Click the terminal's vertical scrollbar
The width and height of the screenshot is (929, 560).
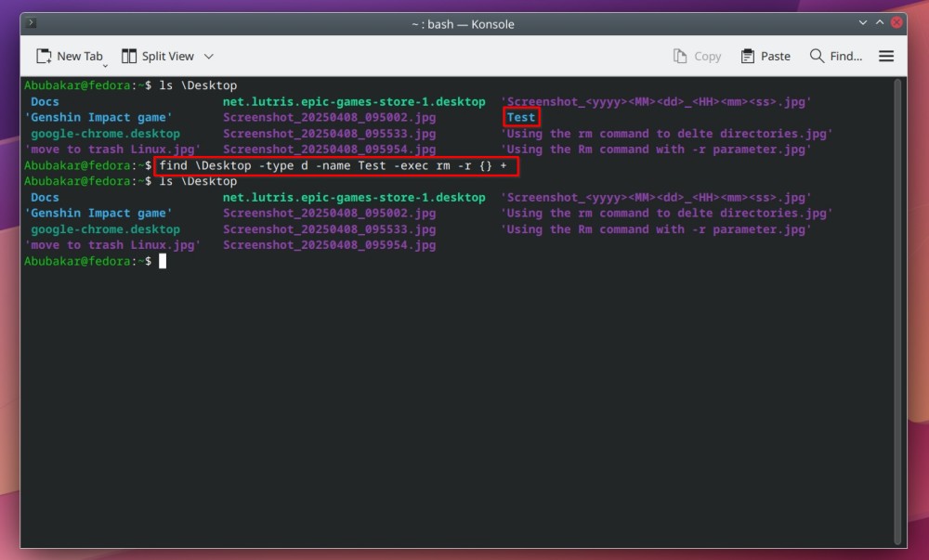point(897,279)
